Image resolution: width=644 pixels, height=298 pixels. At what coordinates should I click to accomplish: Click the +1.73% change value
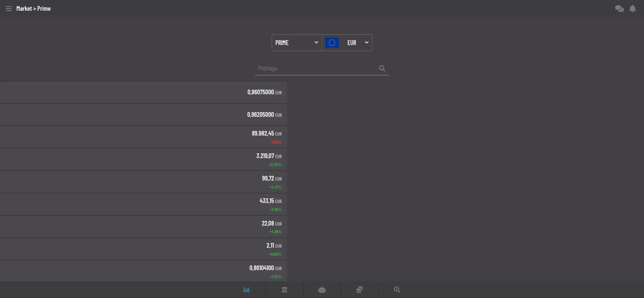click(x=276, y=277)
